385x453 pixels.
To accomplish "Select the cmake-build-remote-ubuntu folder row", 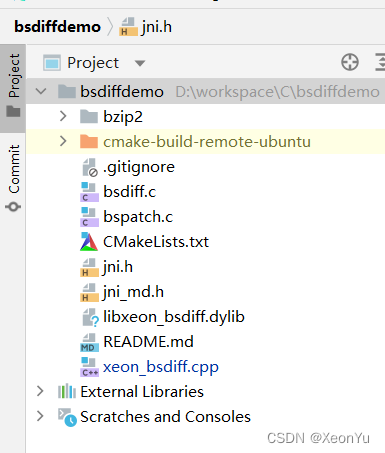I will point(205,141).
